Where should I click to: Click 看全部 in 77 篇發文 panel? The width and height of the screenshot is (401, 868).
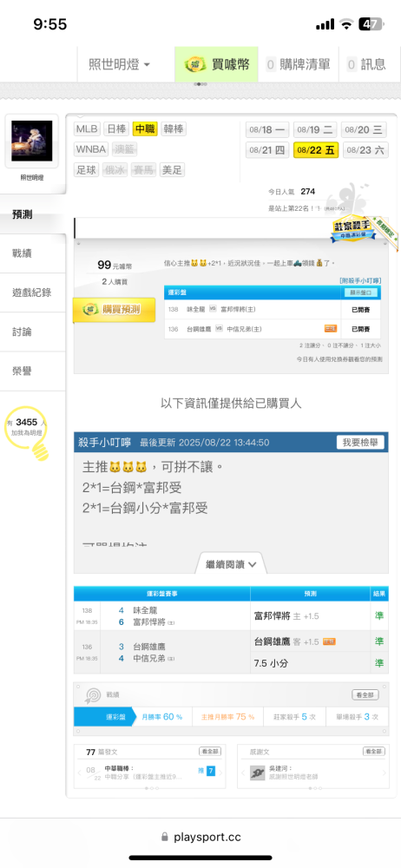point(210,751)
